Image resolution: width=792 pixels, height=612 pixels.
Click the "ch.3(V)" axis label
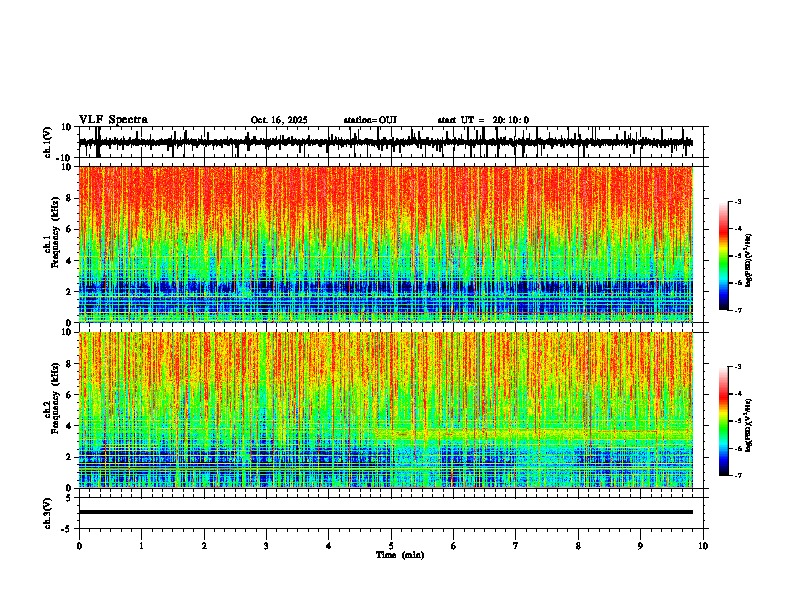point(48,513)
